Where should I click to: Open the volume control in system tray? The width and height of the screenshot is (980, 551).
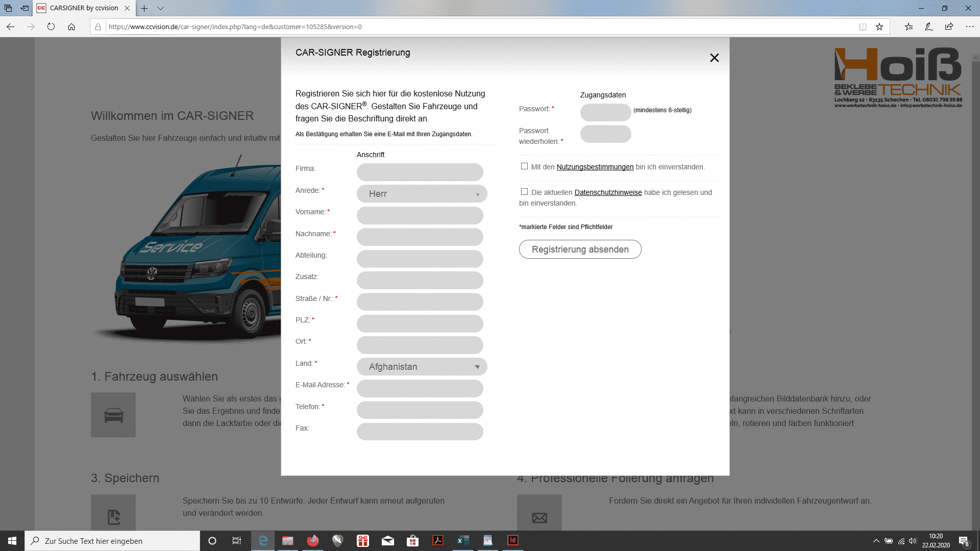coord(913,541)
